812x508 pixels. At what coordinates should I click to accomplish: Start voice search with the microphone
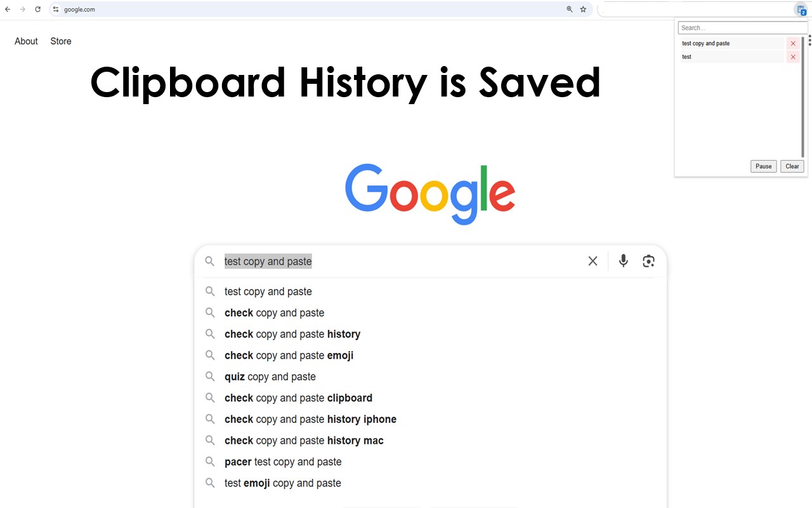[x=624, y=261]
